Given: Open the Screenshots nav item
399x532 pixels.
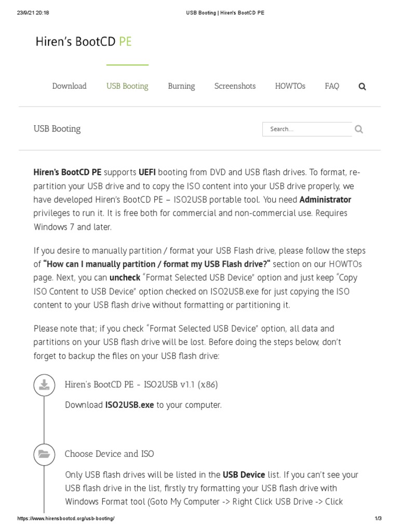Looking at the screenshot, I should click(x=235, y=86).
